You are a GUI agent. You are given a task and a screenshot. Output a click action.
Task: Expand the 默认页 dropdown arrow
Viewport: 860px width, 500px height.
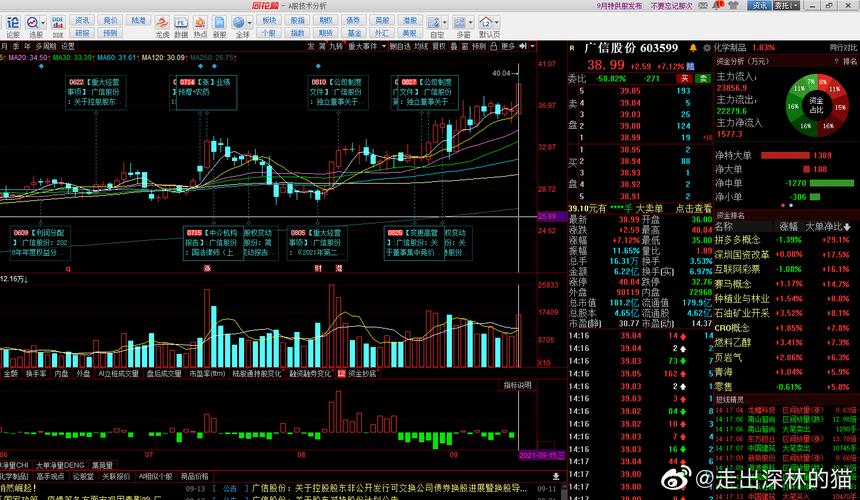[x=497, y=23]
